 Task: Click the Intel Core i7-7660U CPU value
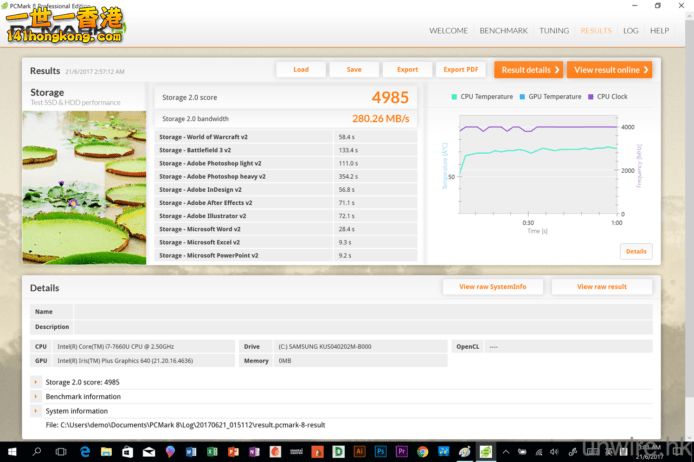point(116,346)
